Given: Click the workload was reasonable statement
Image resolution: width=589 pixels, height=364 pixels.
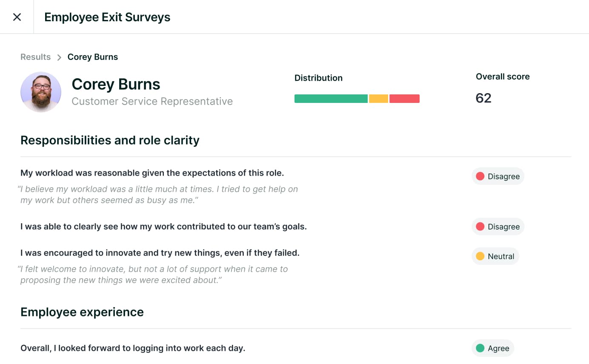Looking at the screenshot, I should [x=152, y=173].
